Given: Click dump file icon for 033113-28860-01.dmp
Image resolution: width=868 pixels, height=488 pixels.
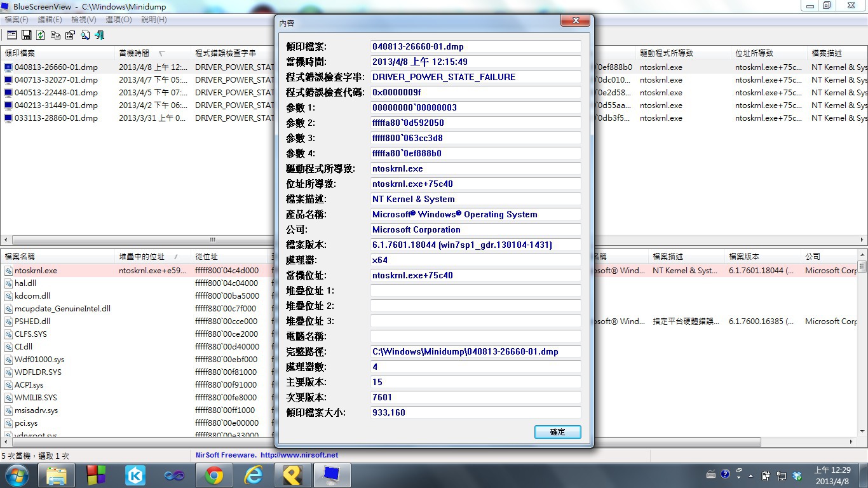Looking at the screenshot, I should pyautogui.click(x=8, y=118).
